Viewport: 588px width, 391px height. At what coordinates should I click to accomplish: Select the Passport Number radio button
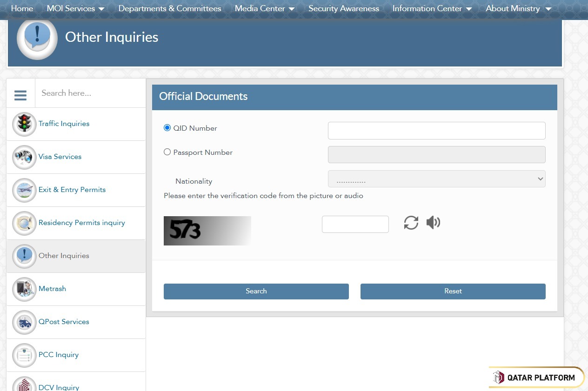tap(167, 152)
